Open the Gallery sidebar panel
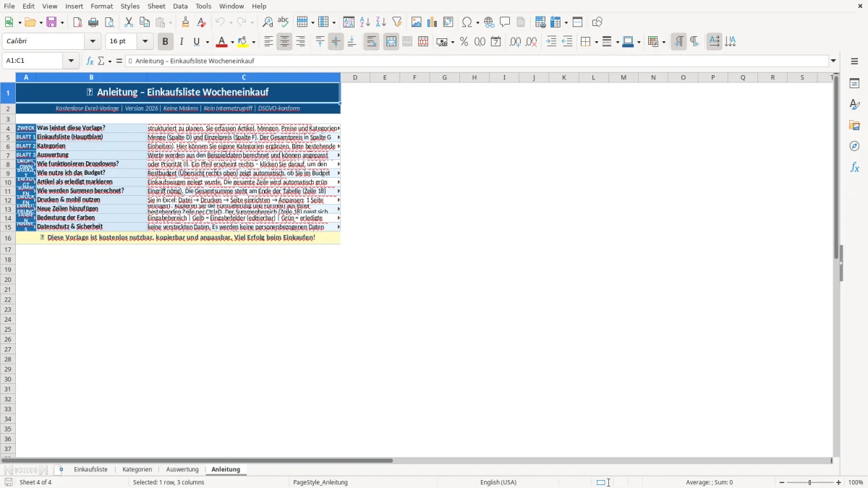The image size is (868, 488). pos(854,125)
